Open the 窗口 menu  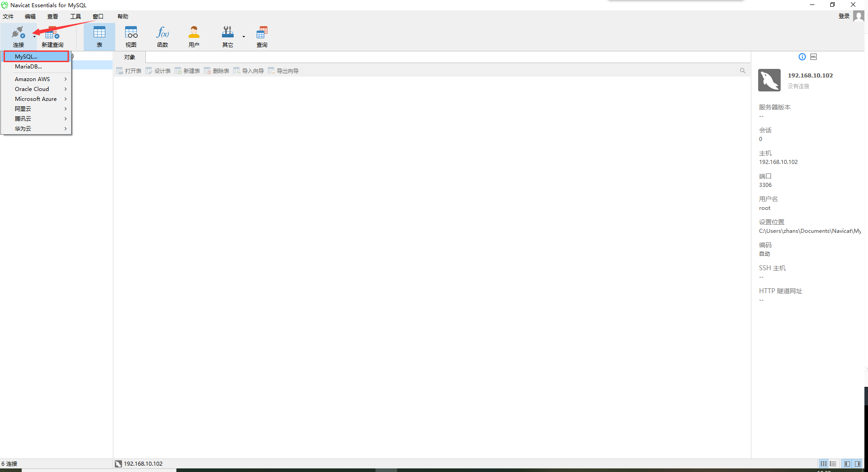coord(98,16)
